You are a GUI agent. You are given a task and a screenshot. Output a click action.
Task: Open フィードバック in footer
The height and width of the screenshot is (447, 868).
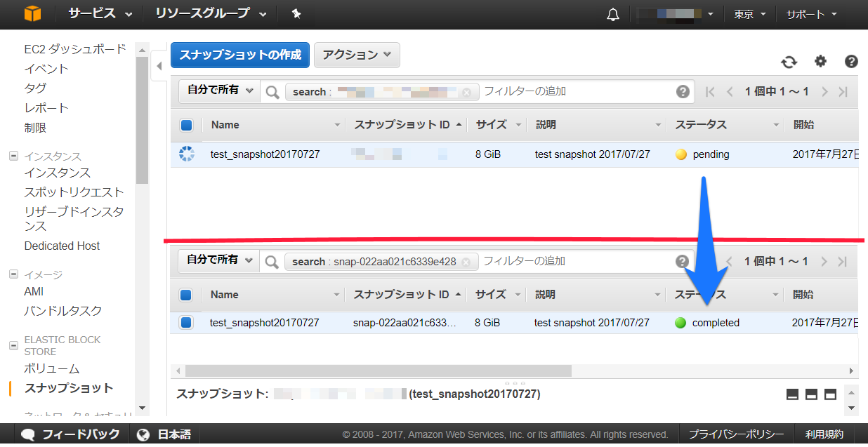click(x=71, y=434)
